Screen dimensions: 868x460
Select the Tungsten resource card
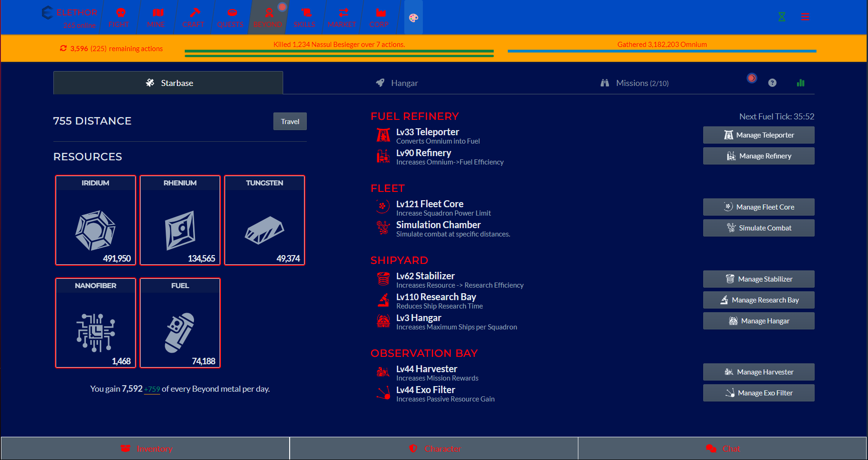click(x=265, y=220)
